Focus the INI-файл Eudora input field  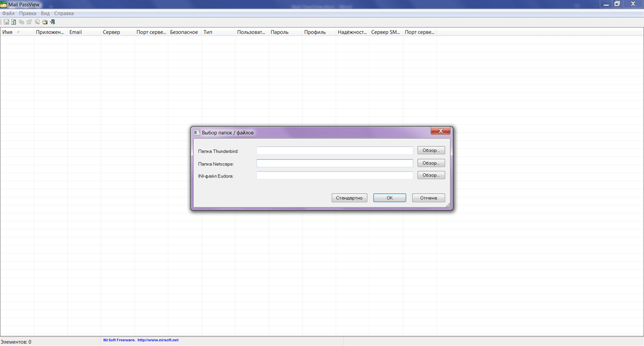pyautogui.click(x=335, y=176)
